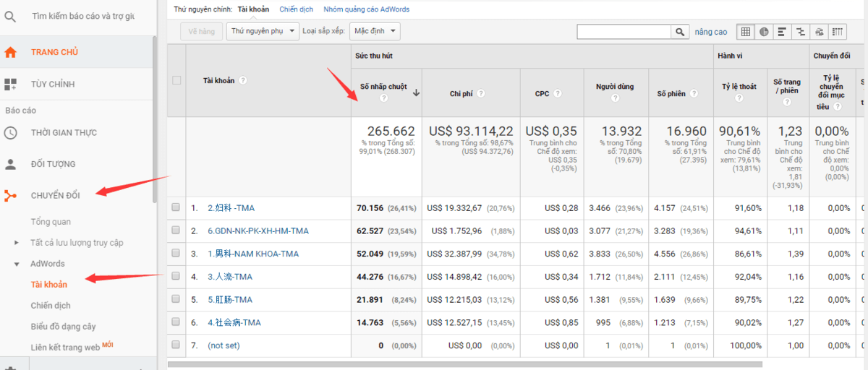868x370 pixels.
Task: Tick checkbox for 5.肛肠-TMA row
Action: click(176, 299)
